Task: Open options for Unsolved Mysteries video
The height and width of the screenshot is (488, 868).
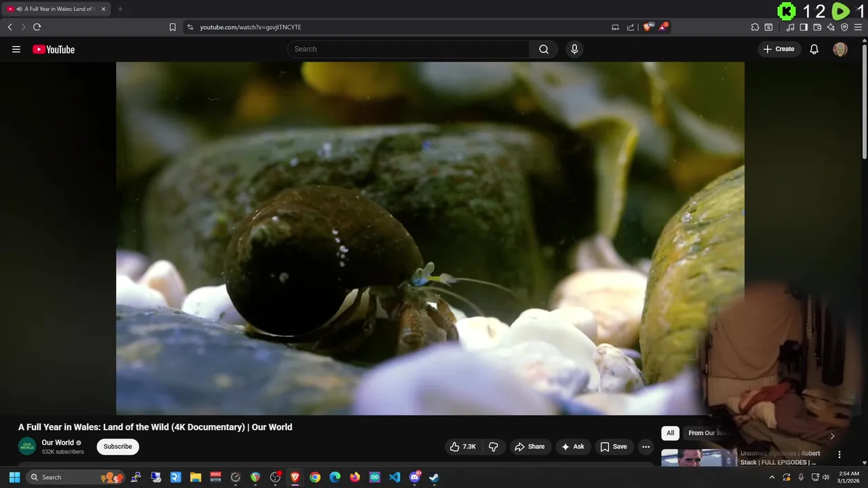Action: coord(840,455)
